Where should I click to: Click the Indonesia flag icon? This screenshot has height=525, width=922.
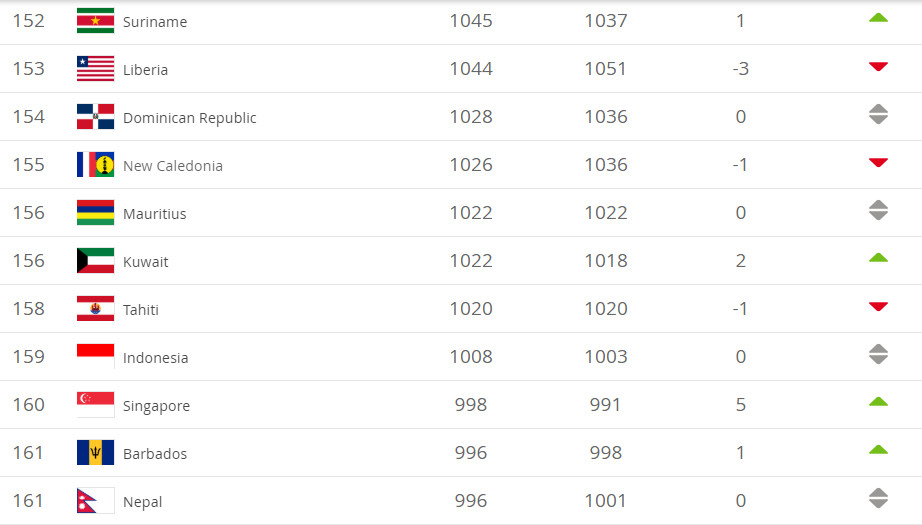tap(95, 357)
